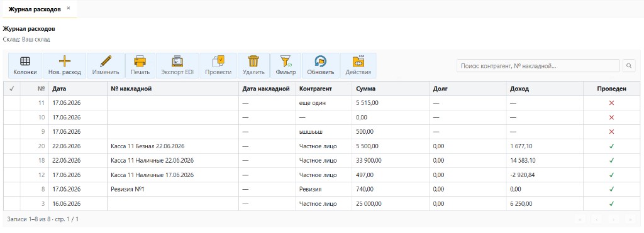The width and height of the screenshot is (644, 233).
Task: Select the selection cell of row 11
Action: coord(11,103)
